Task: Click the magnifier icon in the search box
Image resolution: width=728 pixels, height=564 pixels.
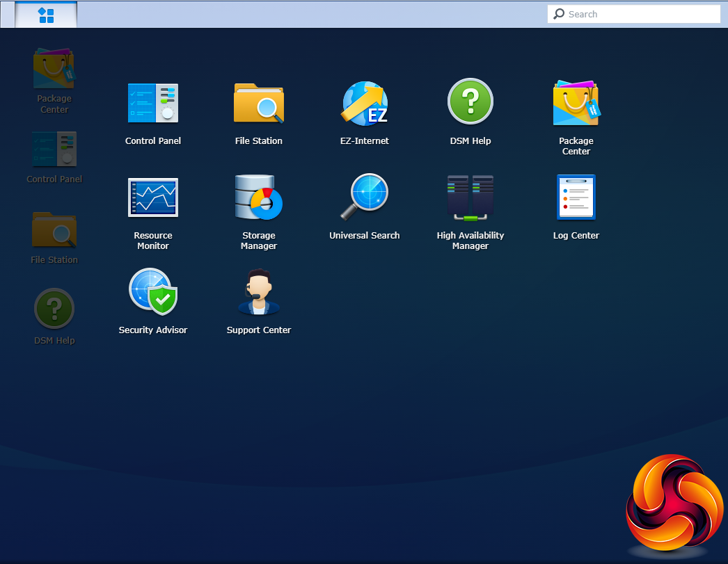Action: tap(559, 15)
